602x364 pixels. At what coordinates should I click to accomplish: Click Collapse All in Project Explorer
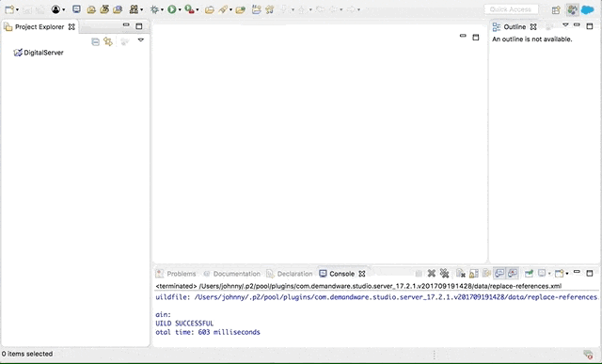pos(95,41)
